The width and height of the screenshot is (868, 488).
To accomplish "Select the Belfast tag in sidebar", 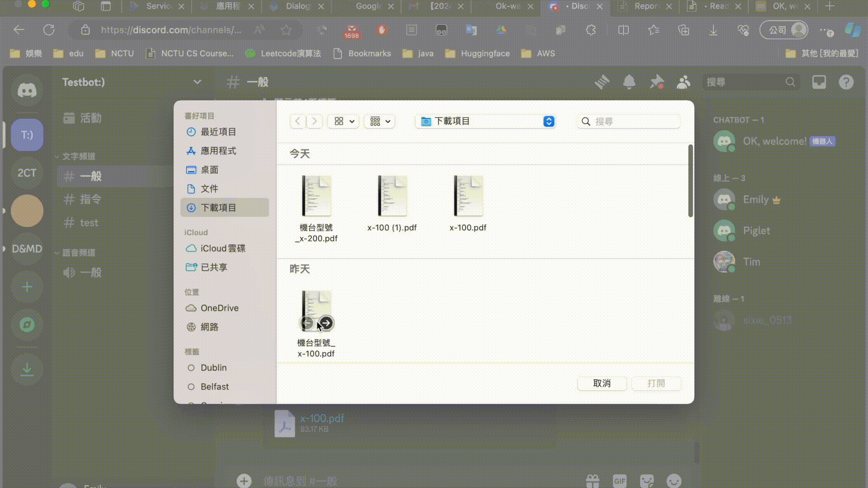I will 214,386.
